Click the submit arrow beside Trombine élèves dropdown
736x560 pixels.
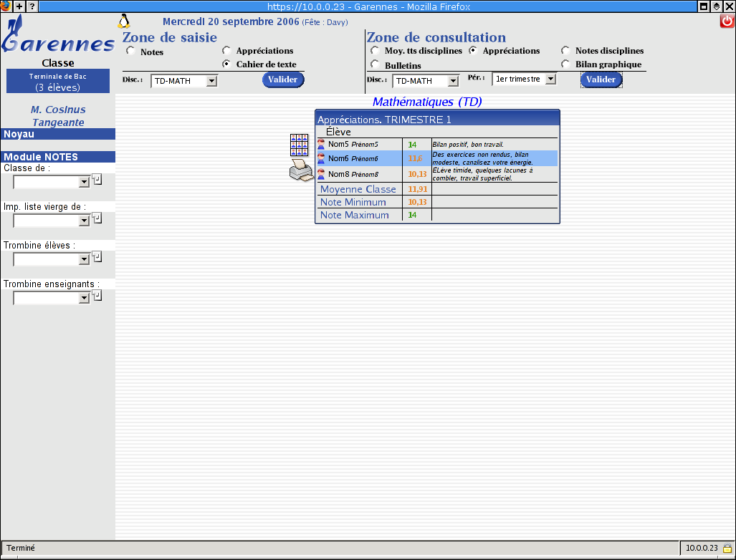(97, 256)
